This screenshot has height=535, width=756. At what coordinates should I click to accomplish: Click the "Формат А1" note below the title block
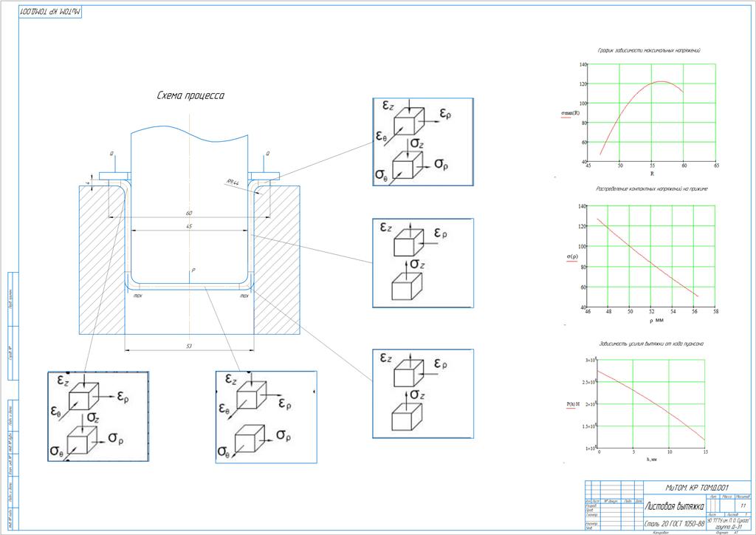click(x=727, y=533)
